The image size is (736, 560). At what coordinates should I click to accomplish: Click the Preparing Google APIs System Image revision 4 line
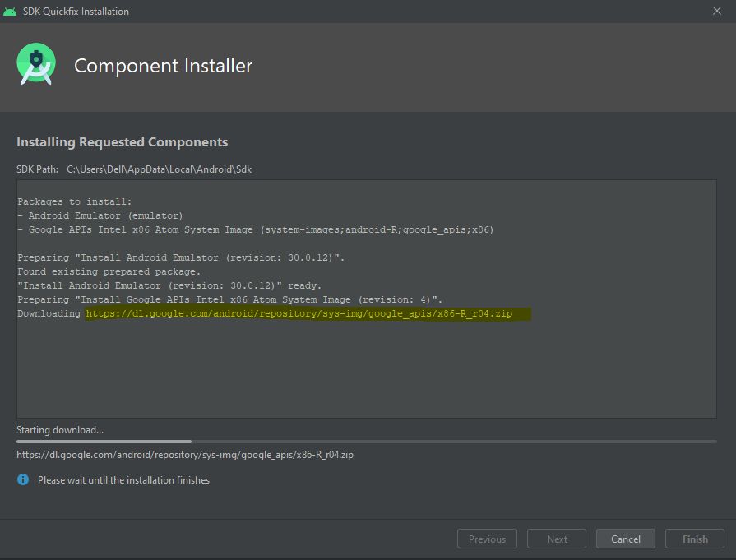[x=230, y=299]
